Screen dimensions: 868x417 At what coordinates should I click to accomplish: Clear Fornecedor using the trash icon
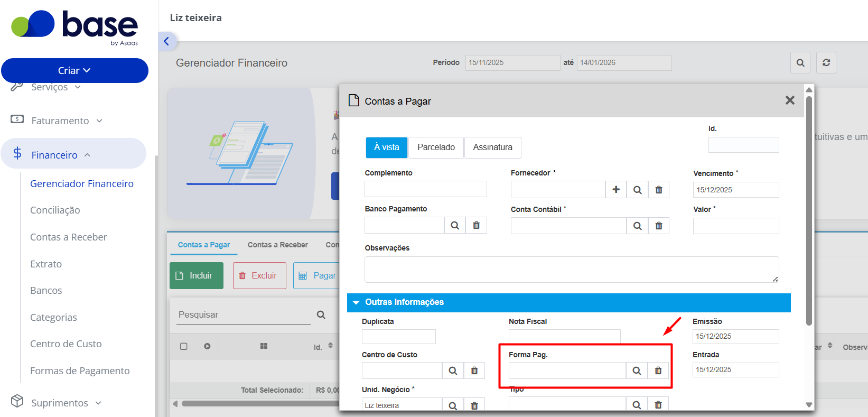(x=659, y=190)
